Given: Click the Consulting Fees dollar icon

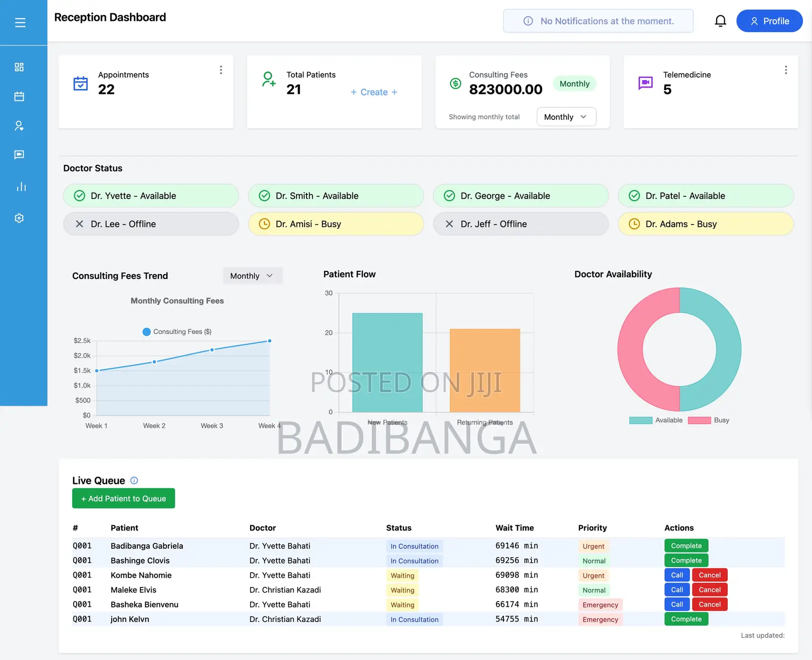Looking at the screenshot, I should [456, 83].
